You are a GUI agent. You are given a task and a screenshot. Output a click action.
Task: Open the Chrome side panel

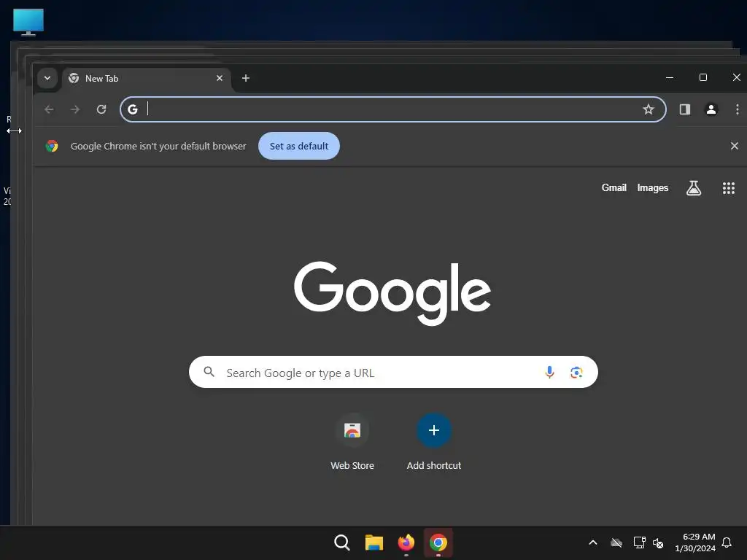tap(685, 109)
